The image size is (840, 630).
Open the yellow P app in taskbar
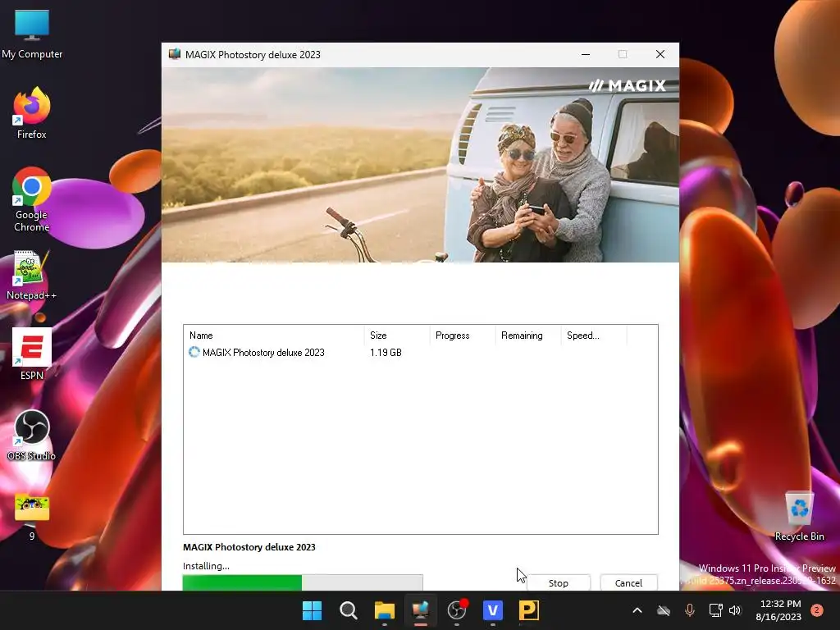point(529,610)
